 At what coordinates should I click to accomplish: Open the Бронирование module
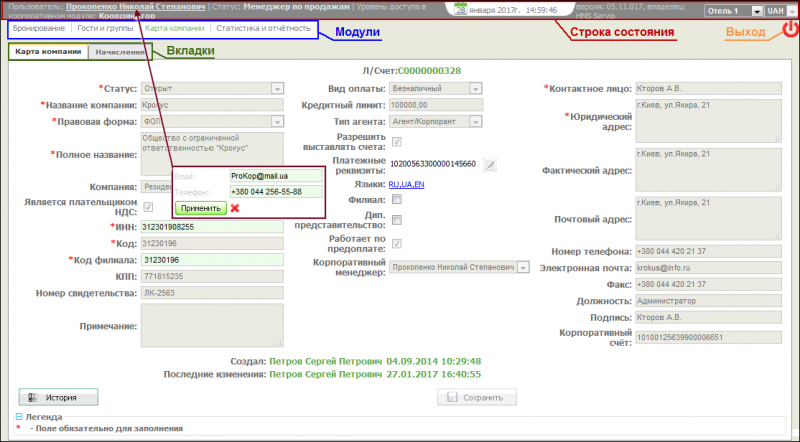click(x=39, y=29)
